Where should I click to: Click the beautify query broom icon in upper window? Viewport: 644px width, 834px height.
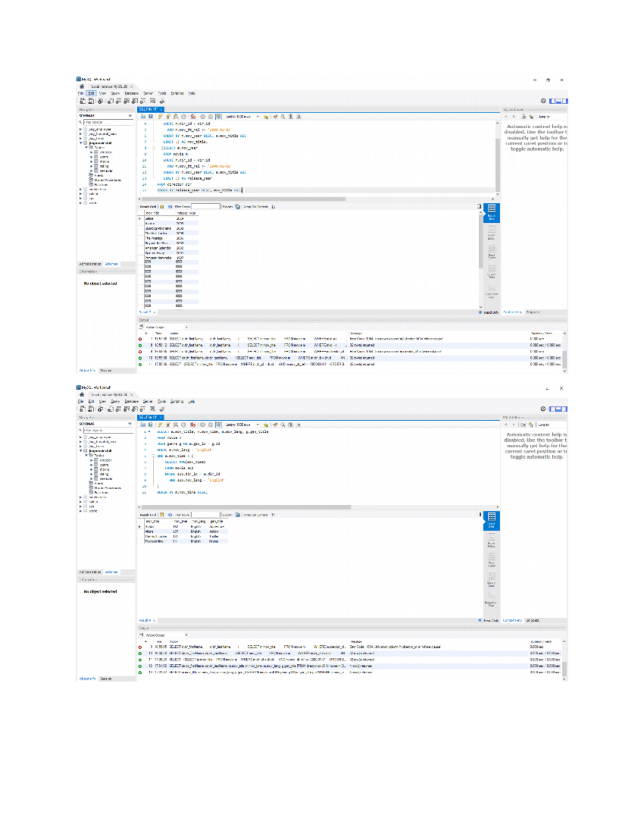[275, 117]
